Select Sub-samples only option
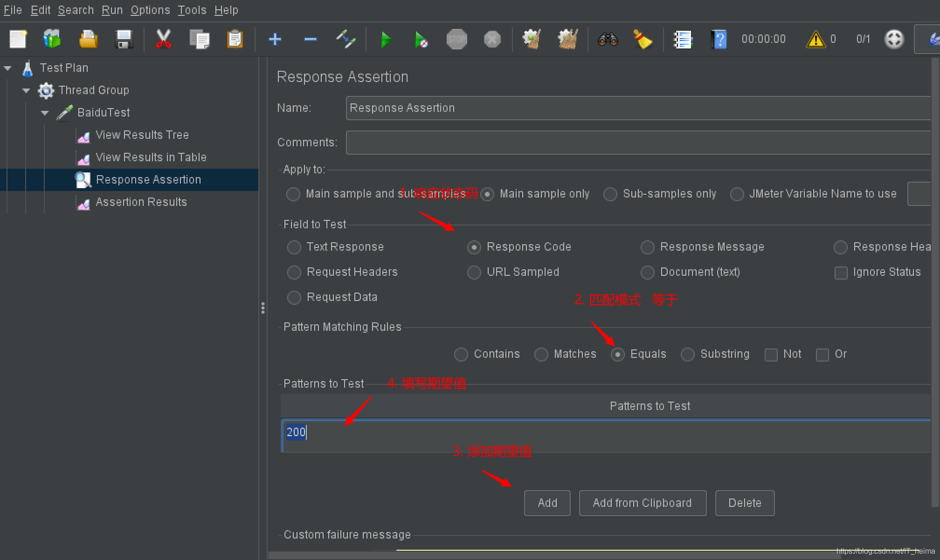Image resolution: width=940 pixels, height=560 pixels. (610, 194)
